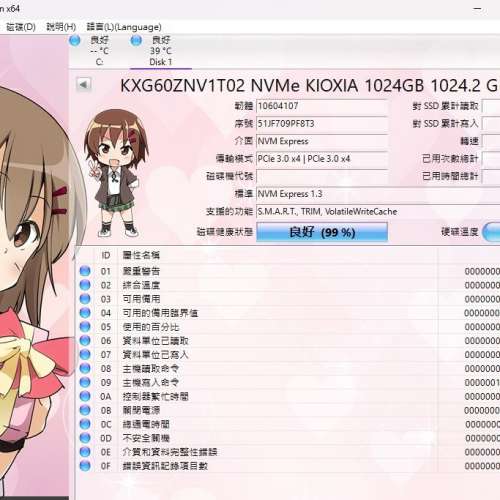Click status icon for attribute 08
The image size is (500, 500).
pyautogui.click(x=85, y=368)
